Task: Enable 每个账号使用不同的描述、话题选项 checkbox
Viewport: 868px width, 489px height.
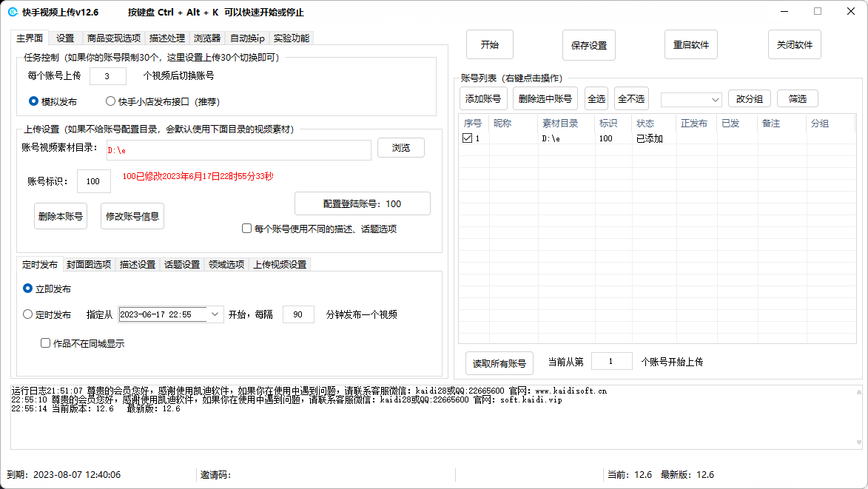Action: coord(247,229)
